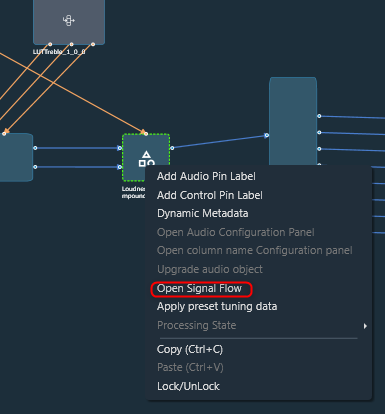Click the output pin of the green-dashed compound block

172,148
